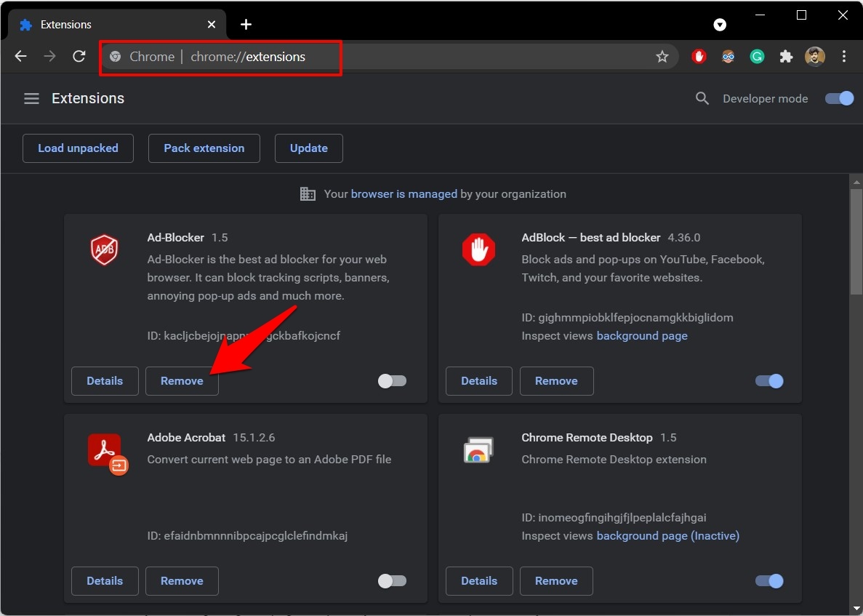The width and height of the screenshot is (863, 616).
Task: Select the Extensions browser tab
Action: (109, 25)
